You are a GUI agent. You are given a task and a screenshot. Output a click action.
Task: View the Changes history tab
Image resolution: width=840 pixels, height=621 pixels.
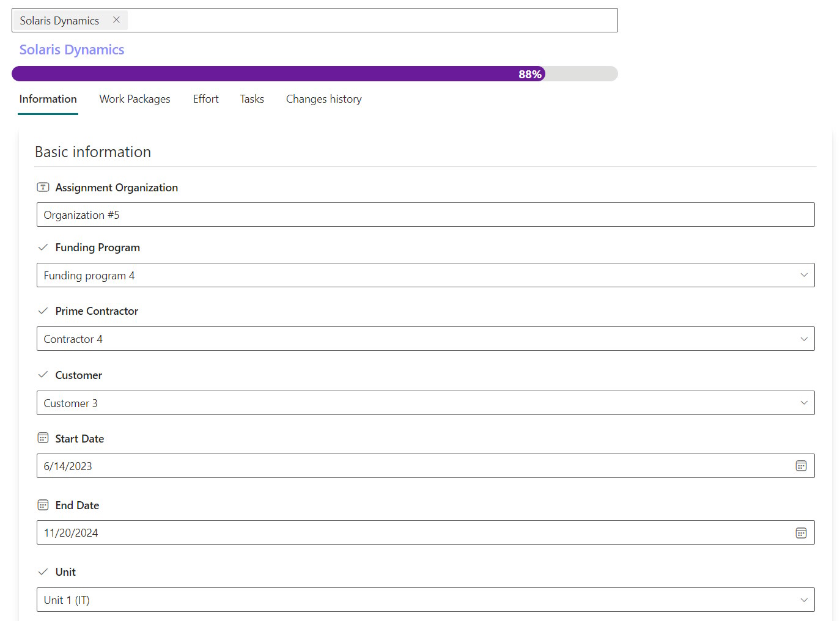point(323,99)
